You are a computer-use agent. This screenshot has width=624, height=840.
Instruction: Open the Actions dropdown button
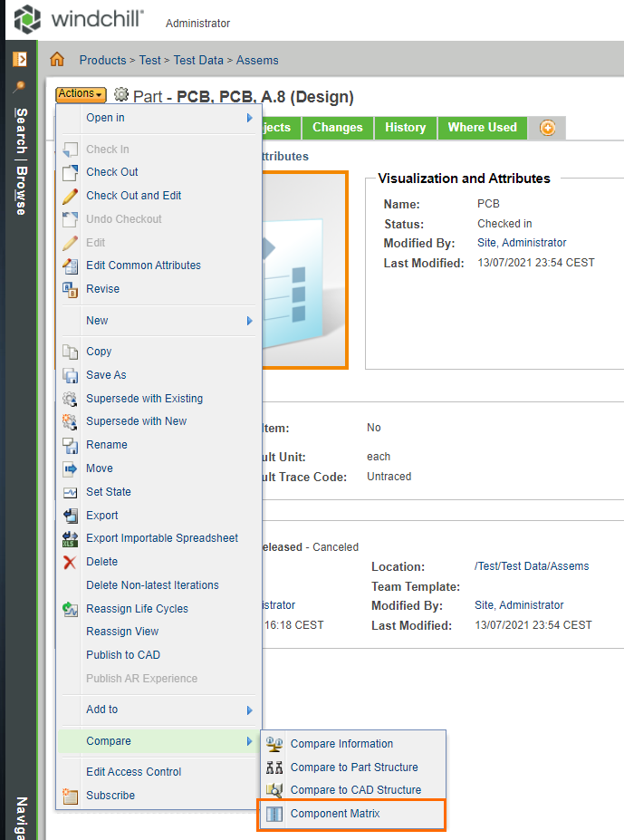(81, 93)
